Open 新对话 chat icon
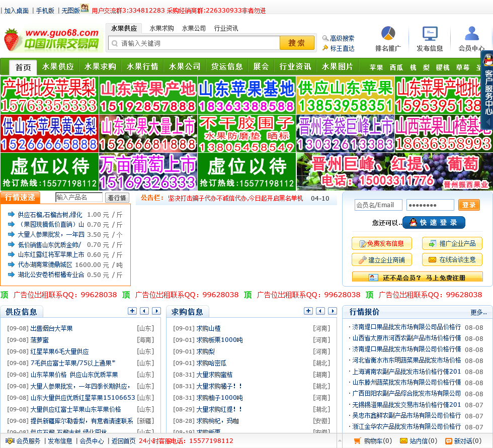The height and width of the screenshot is (448, 493). coord(449,441)
